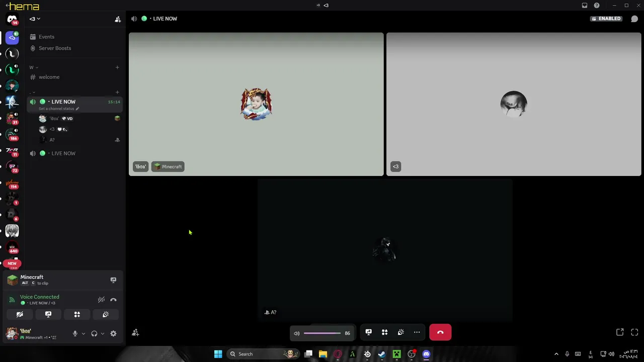
Task: Create channel in the second category with plus
Action: (117, 92)
